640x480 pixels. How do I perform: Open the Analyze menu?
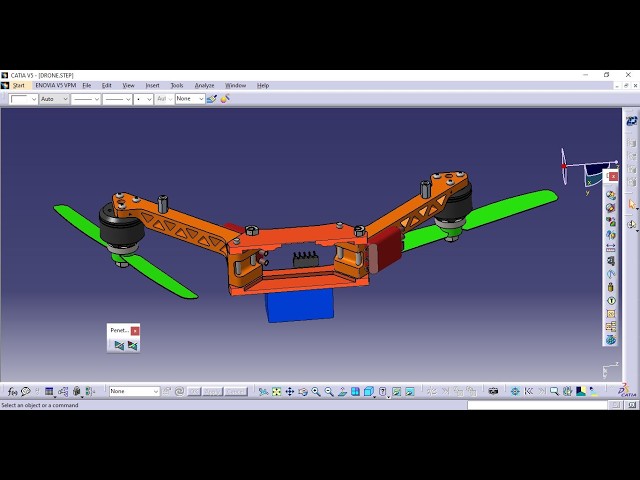click(204, 85)
